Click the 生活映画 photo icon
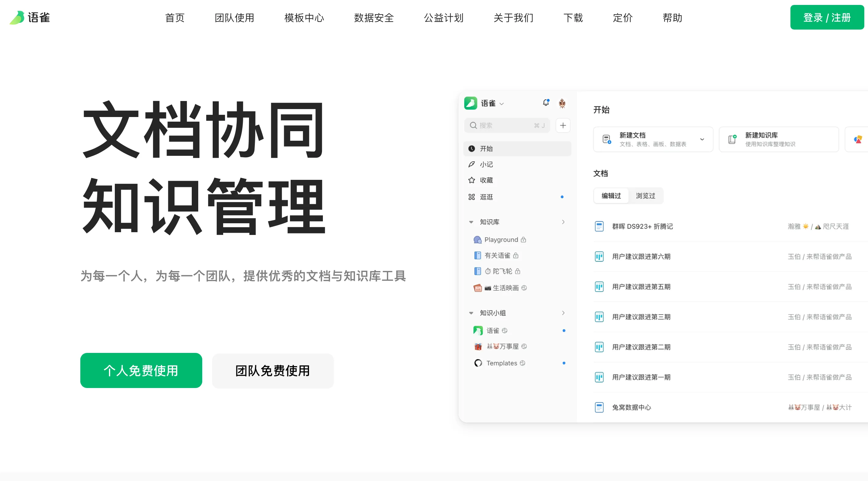The image size is (868, 481). click(x=477, y=288)
